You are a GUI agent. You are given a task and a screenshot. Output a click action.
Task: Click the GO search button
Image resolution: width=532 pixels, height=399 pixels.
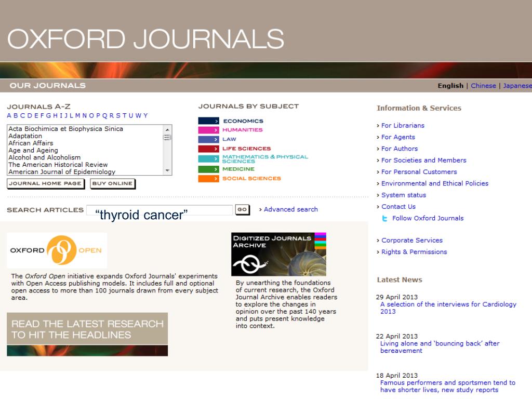pyautogui.click(x=242, y=210)
